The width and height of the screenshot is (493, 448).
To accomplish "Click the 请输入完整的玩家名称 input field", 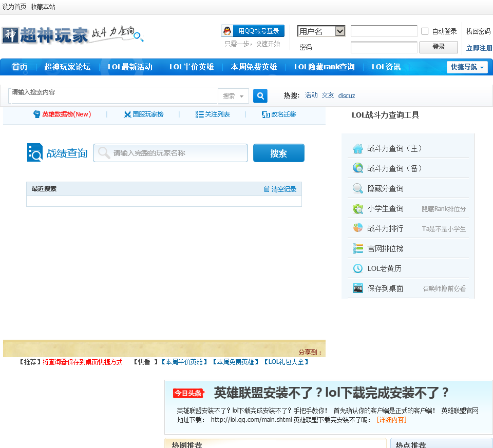I will [x=170, y=153].
